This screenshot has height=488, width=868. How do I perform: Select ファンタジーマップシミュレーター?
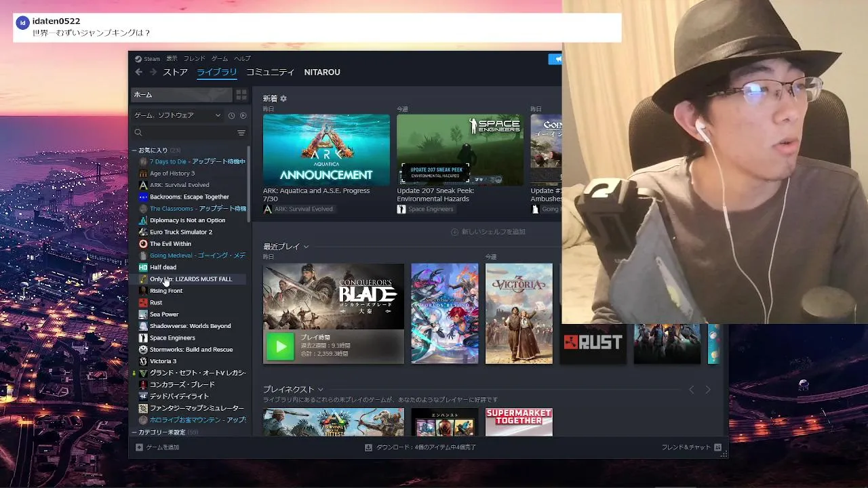[192, 408]
